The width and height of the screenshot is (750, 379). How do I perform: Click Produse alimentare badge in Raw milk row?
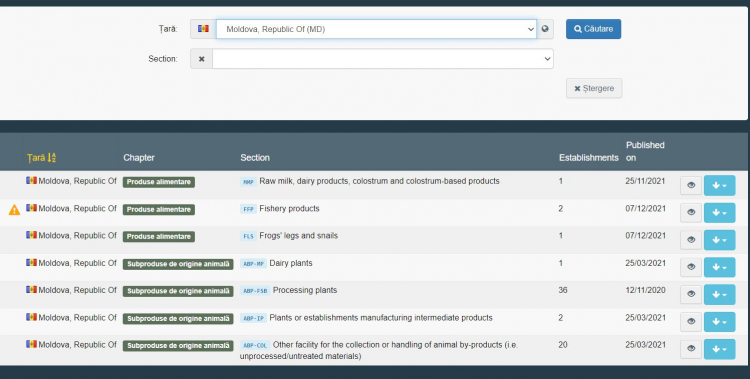pos(159,182)
